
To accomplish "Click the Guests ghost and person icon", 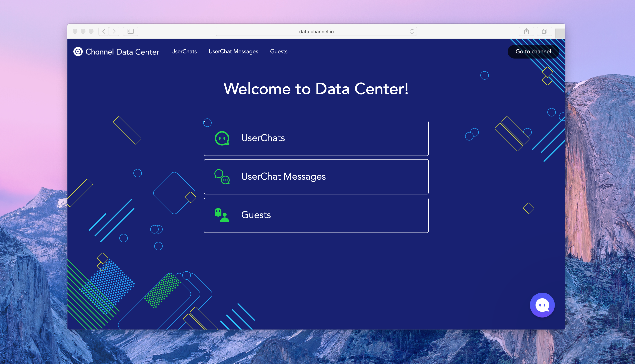I will point(222,215).
